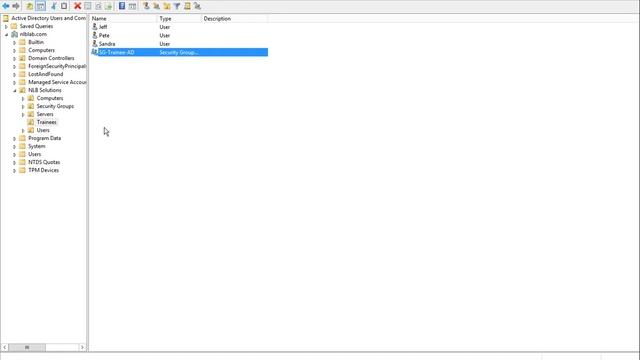Click the Back arrow toolbar icon
The width and height of the screenshot is (640, 360).
(6, 6)
